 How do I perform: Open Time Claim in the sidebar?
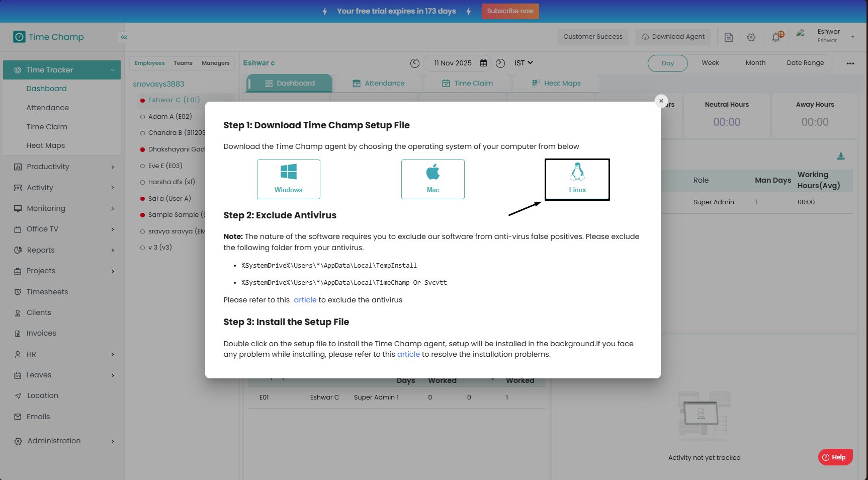point(47,127)
